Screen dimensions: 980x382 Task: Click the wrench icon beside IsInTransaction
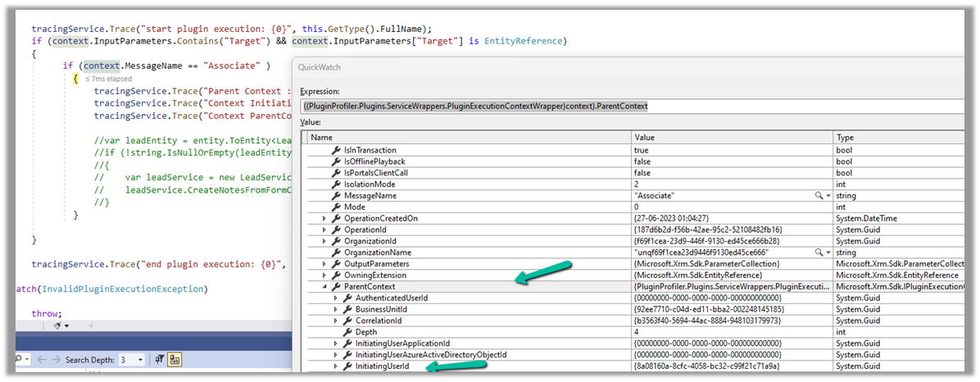click(x=336, y=151)
